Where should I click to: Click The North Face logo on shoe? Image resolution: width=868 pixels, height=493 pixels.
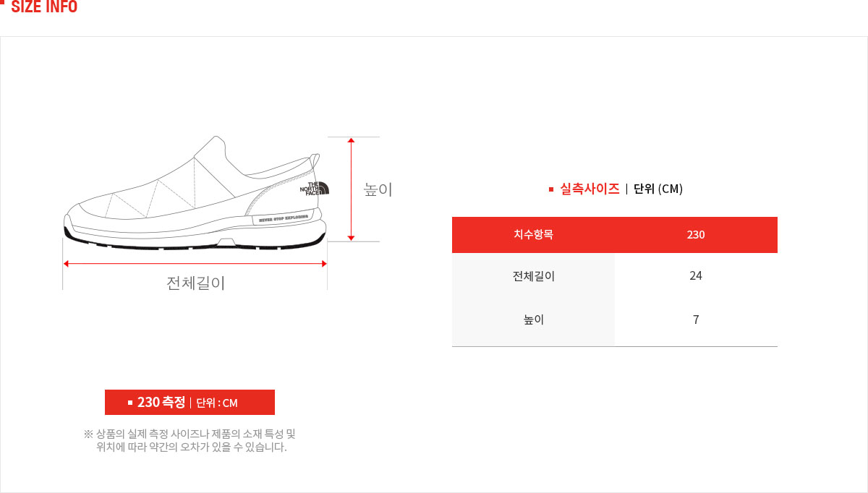click(x=315, y=189)
